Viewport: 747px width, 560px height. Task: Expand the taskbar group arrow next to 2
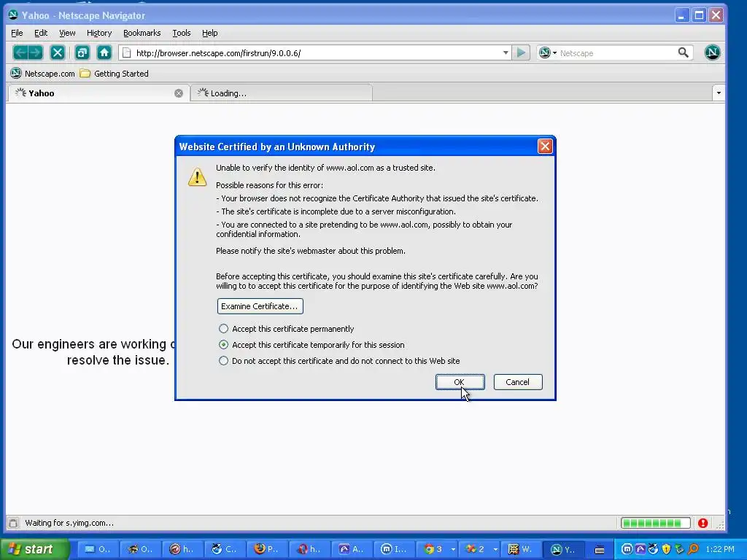tap(495, 549)
